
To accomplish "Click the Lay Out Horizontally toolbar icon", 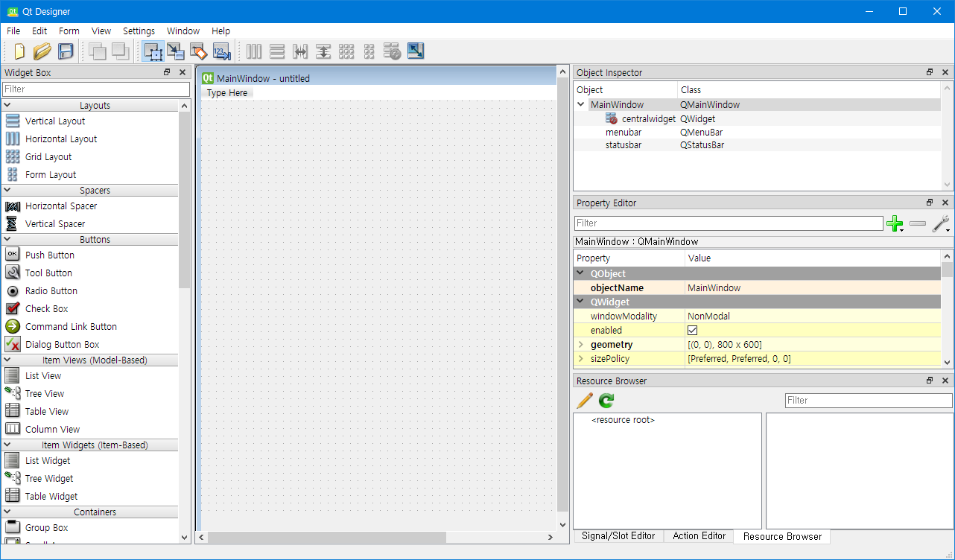I will [254, 51].
